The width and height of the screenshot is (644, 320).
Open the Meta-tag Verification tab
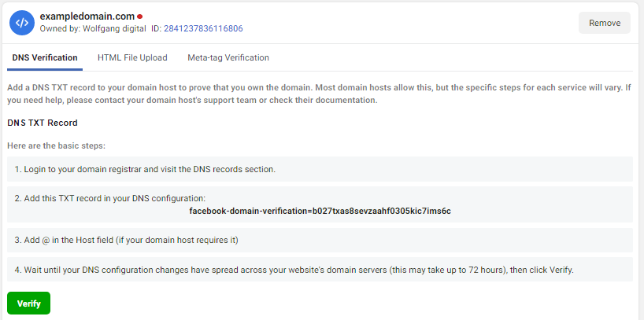pyautogui.click(x=228, y=57)
